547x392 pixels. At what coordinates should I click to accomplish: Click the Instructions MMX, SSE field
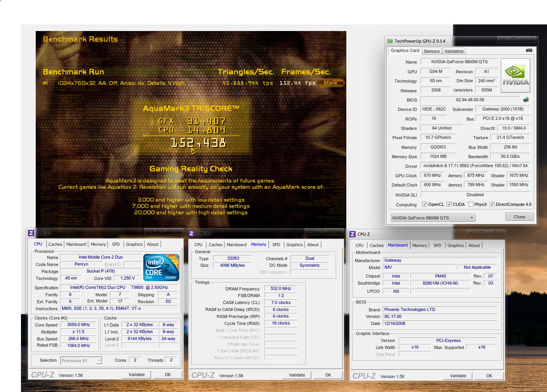coord(120,308)
